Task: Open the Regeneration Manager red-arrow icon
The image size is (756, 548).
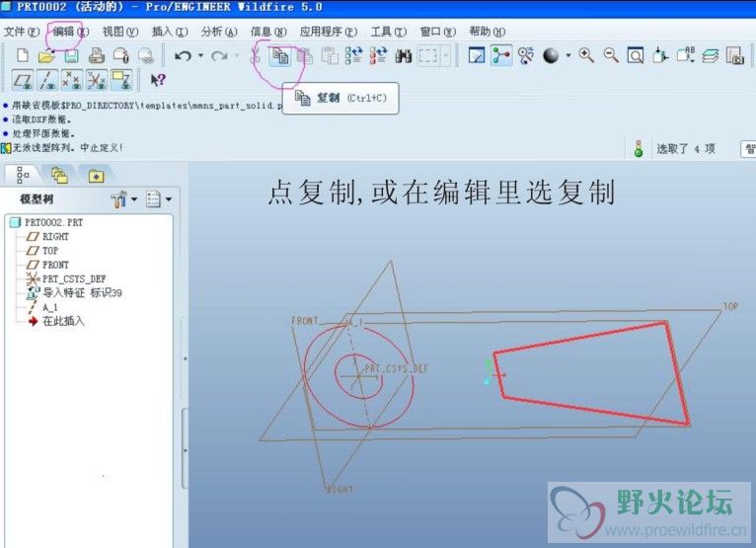Action: (x=378, y=56)
